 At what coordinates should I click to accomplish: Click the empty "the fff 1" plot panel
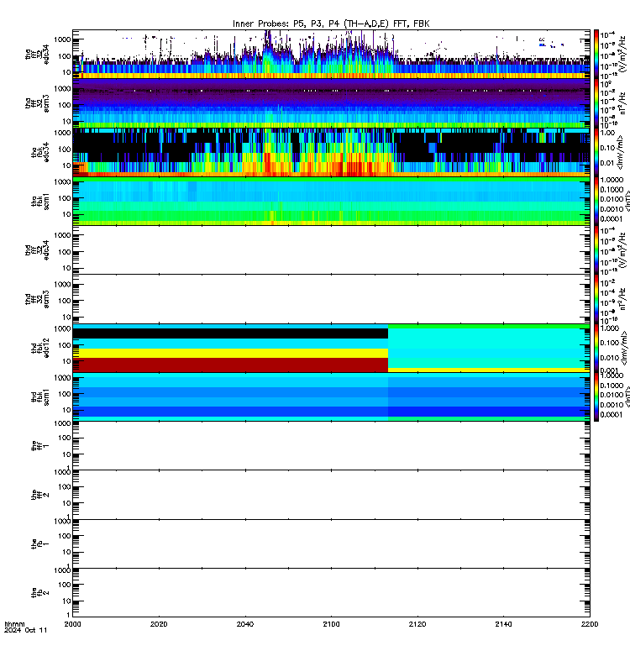[x=331, y=446]
